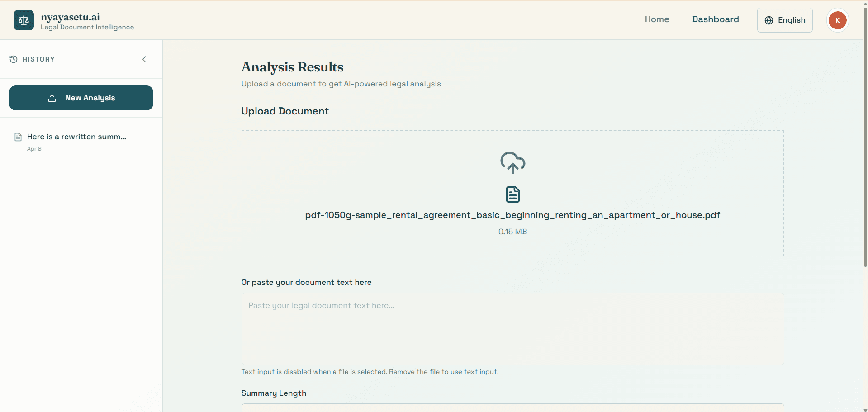Click the globe icon in language selector

pos(768,20)
